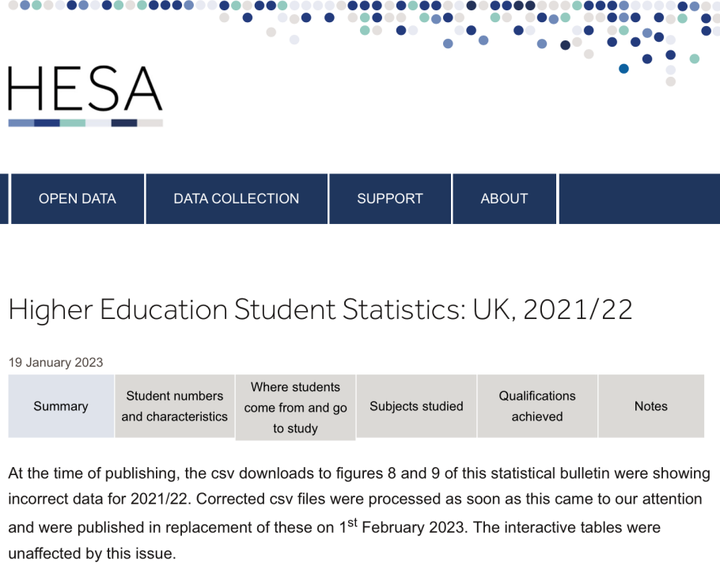The image size is (720, 570).
Task: Switch to Student numbers and characteristics tab
Action: point(175,406)
